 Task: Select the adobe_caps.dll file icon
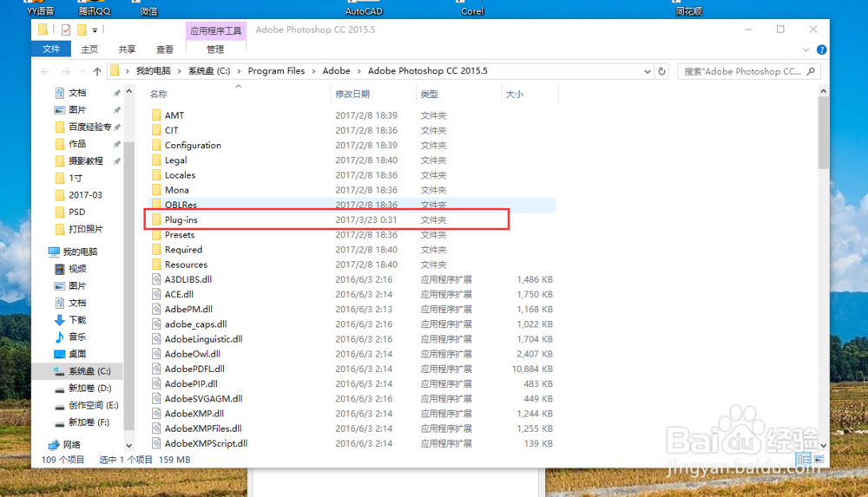[x=156, y=324]
